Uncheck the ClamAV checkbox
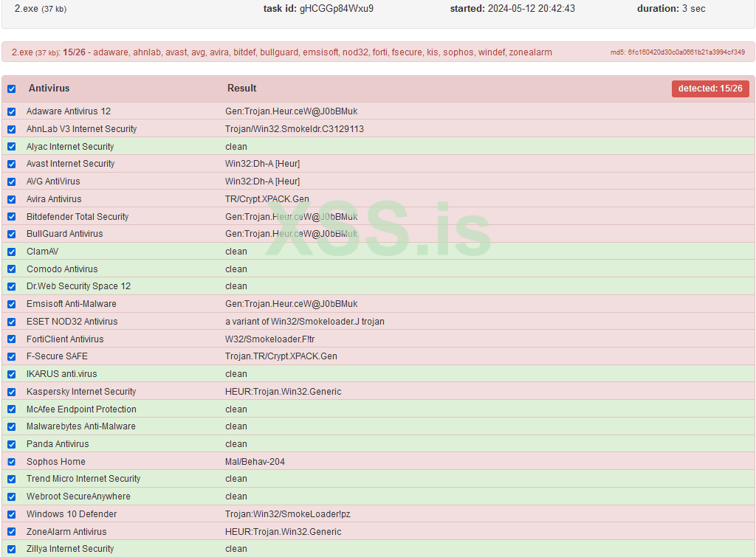Viewport: 756px width, 557px height. 12,252
